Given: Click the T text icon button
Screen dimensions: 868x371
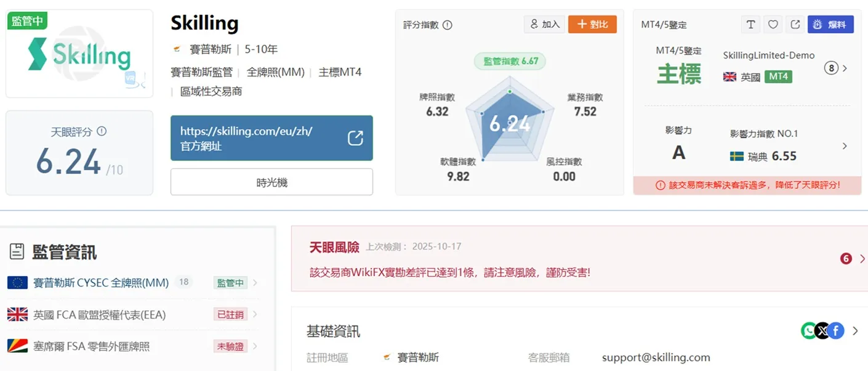Looking at the screenshot, I should point(750,25).
